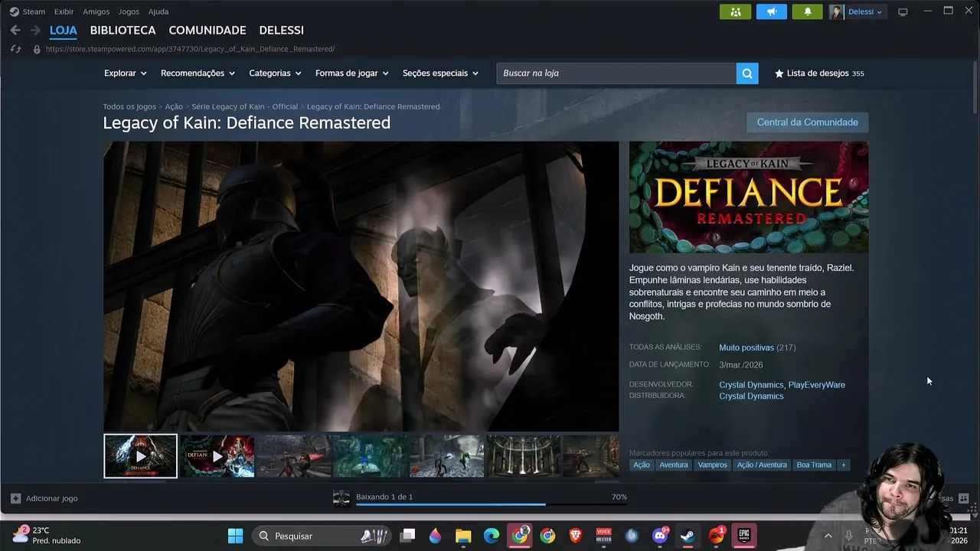Click the downloading game icon in status bar
The width and height of the screenshot is (980, 551).
tap(341, 499)
